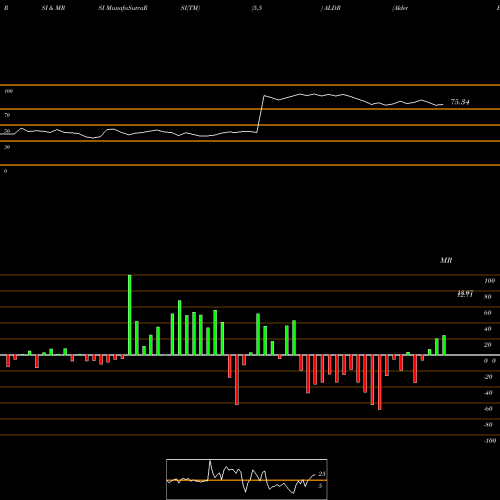The width and height of the screenshot is (500, 500).
Task: Click the MR axis label -40
Action: 488,393
